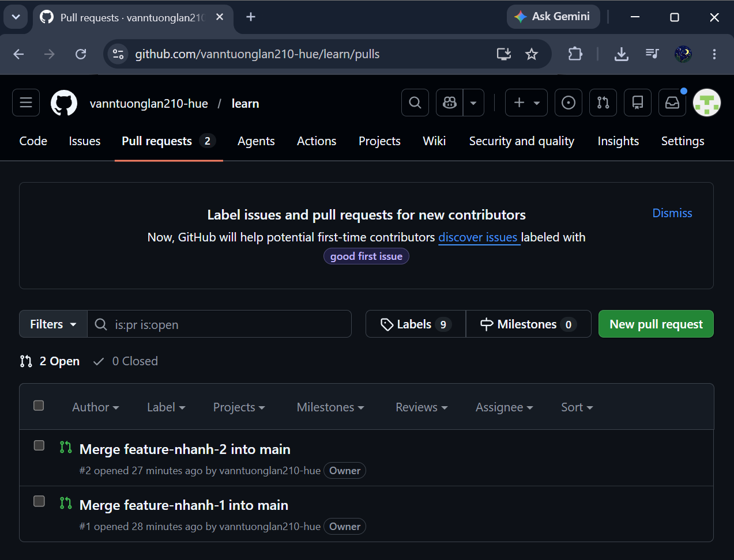Image resolution: width=734 pixels, height=560 pixels.
Task: Show the 0 Closed pull requests
Action: point(126,361)
